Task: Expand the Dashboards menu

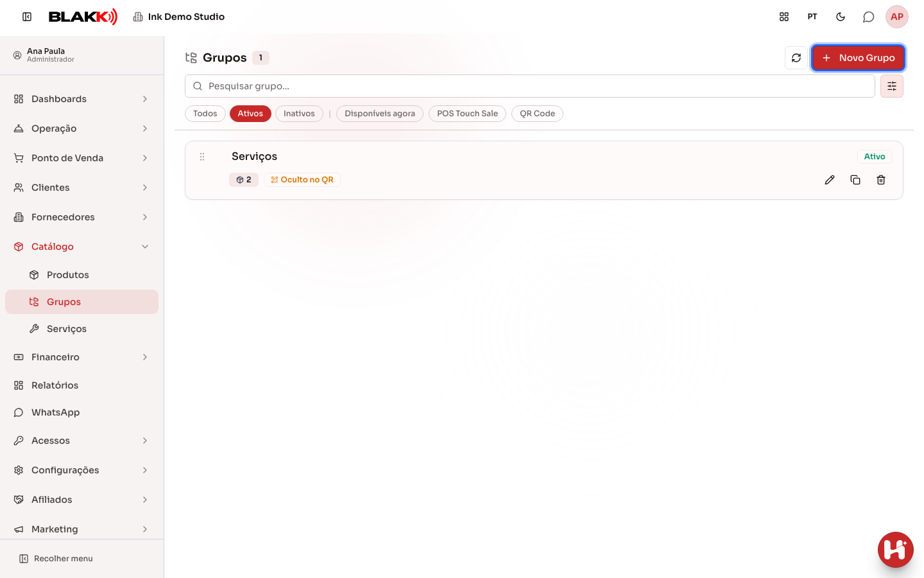Action: coord(81,99)
